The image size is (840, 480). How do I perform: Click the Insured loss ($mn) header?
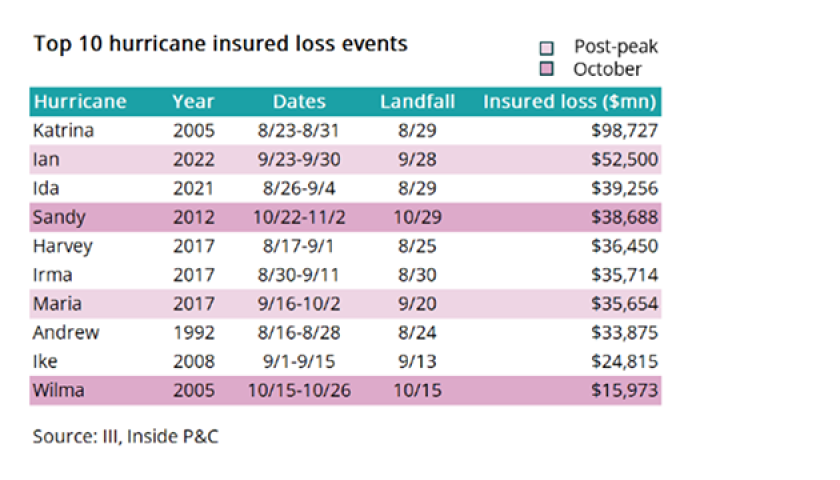coord(569,102)
